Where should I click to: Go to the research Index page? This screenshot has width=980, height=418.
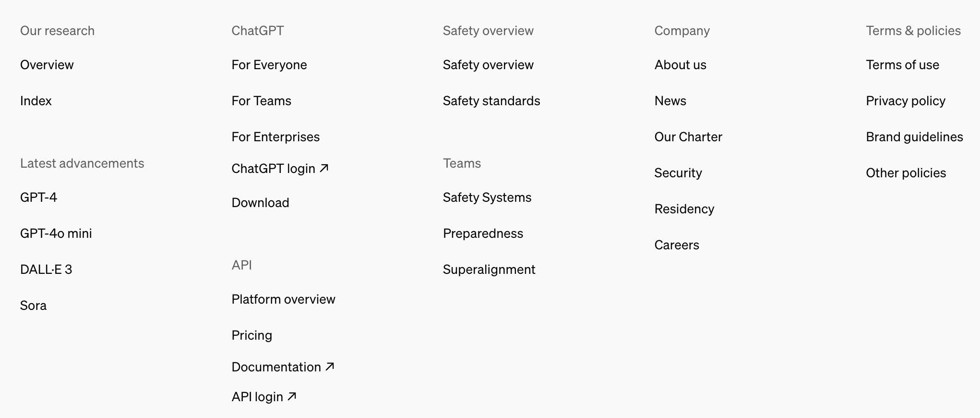coord(36,101)
